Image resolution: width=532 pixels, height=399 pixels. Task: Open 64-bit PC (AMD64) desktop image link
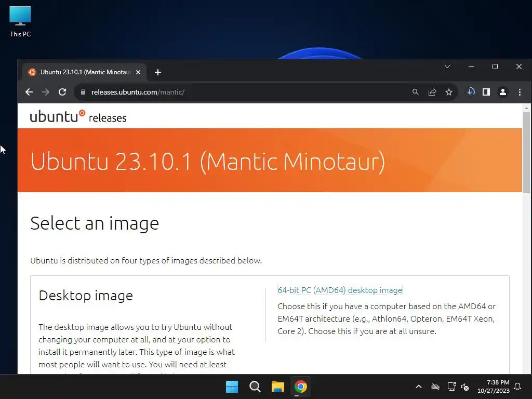pos(340,290)
